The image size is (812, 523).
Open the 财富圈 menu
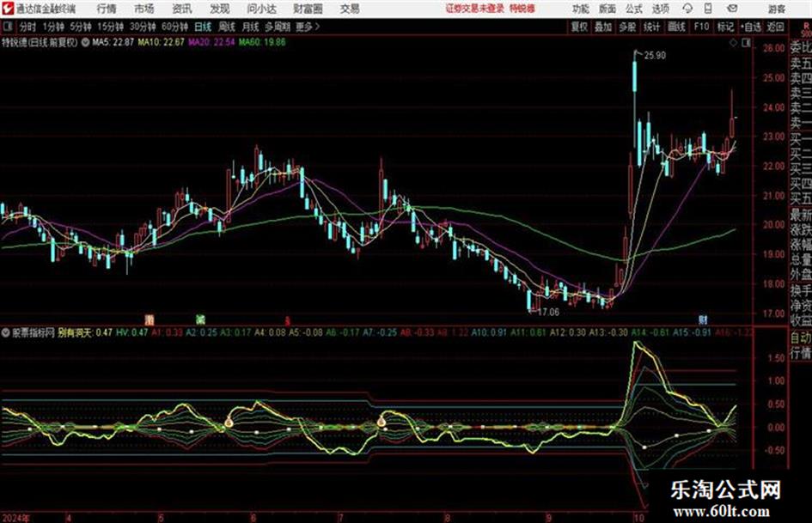pyautogui.click(x=308, y=9)
